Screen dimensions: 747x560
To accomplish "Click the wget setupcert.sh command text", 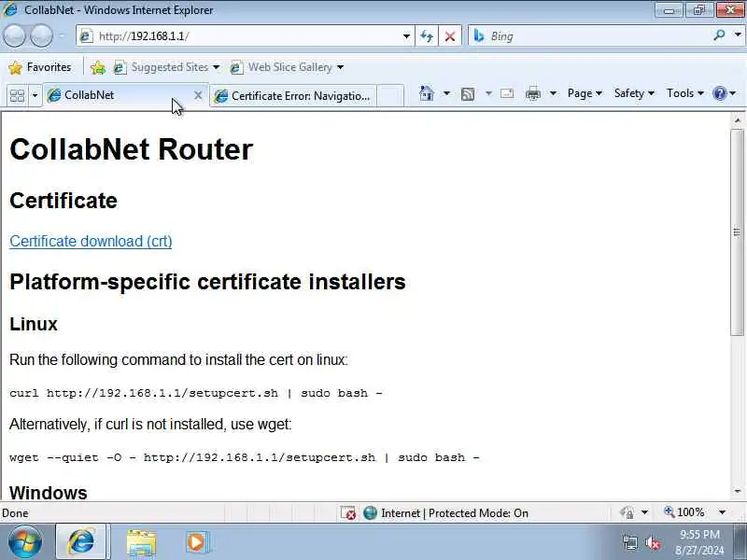I will coord(245,457).
